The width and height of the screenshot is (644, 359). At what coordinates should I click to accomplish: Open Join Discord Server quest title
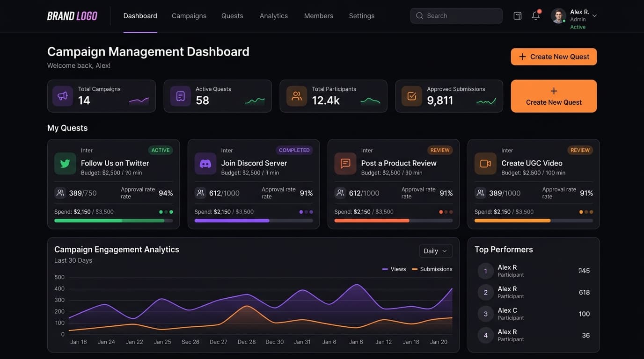pyautogui.click(x=254, y=163)
